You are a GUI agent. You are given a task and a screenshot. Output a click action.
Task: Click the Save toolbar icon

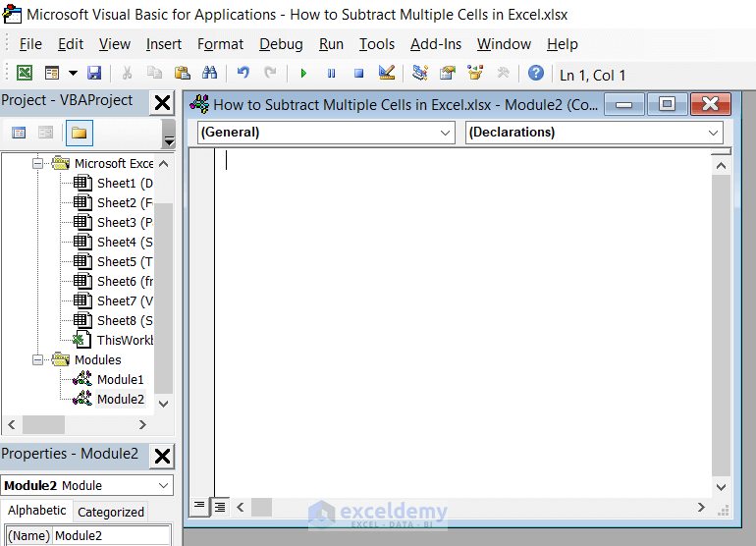click(x=94, y=74)
